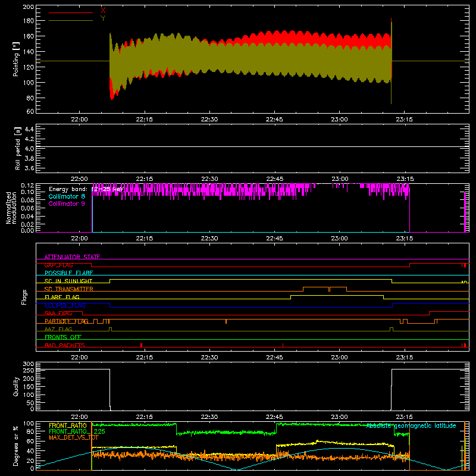Click the Roll period [s] axis title

[x=17, y=148]
